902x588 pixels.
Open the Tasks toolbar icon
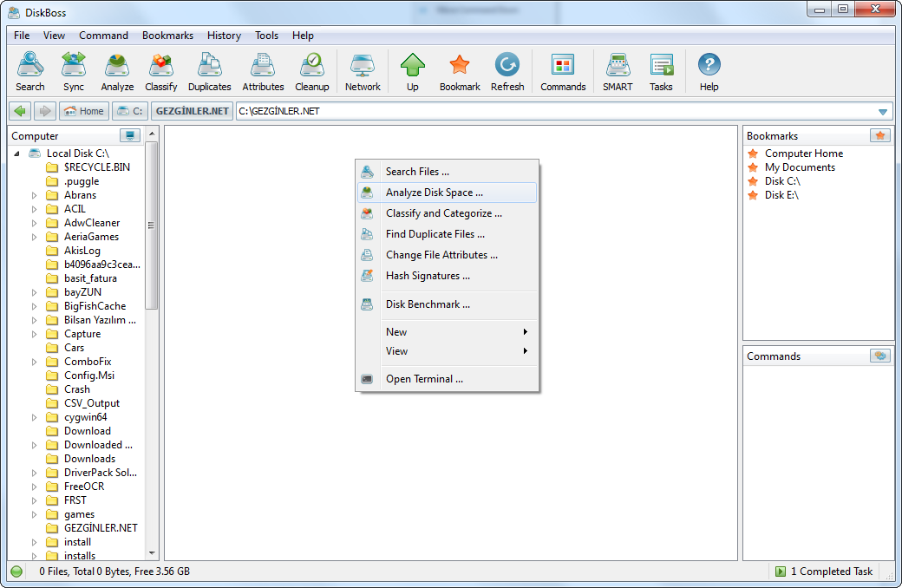[661, 72]
